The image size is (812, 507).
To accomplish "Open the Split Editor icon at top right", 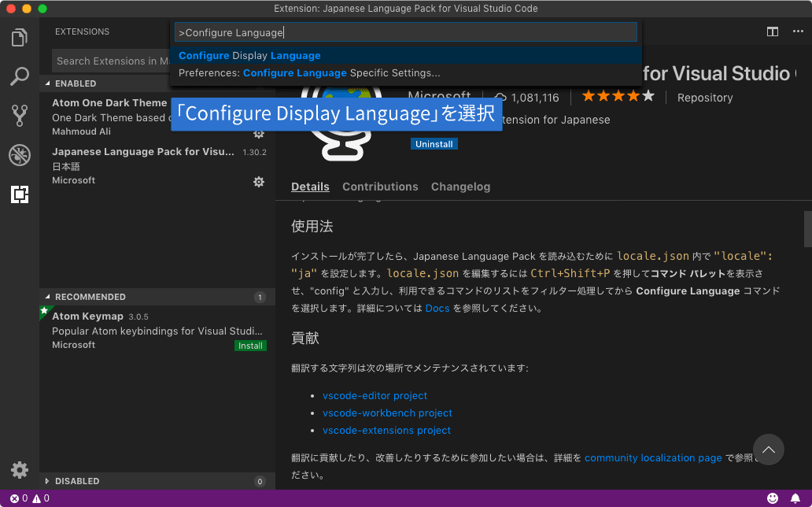I will click(x=772, y=31).
